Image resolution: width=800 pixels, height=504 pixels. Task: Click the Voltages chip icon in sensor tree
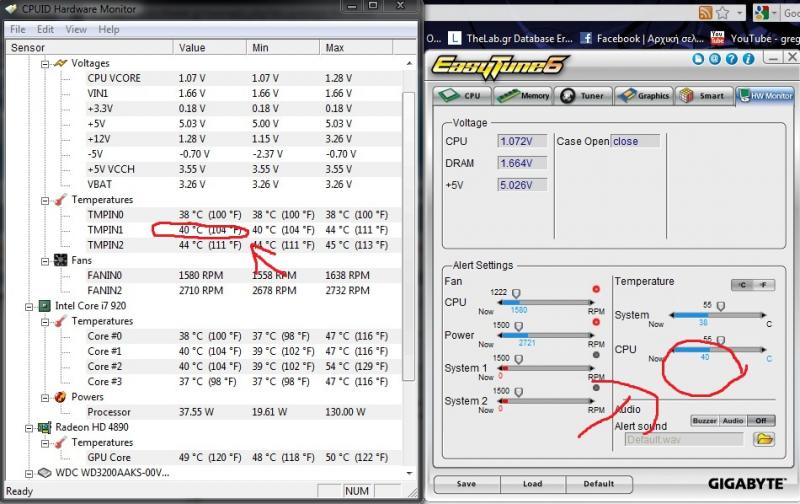click(60, 63)
